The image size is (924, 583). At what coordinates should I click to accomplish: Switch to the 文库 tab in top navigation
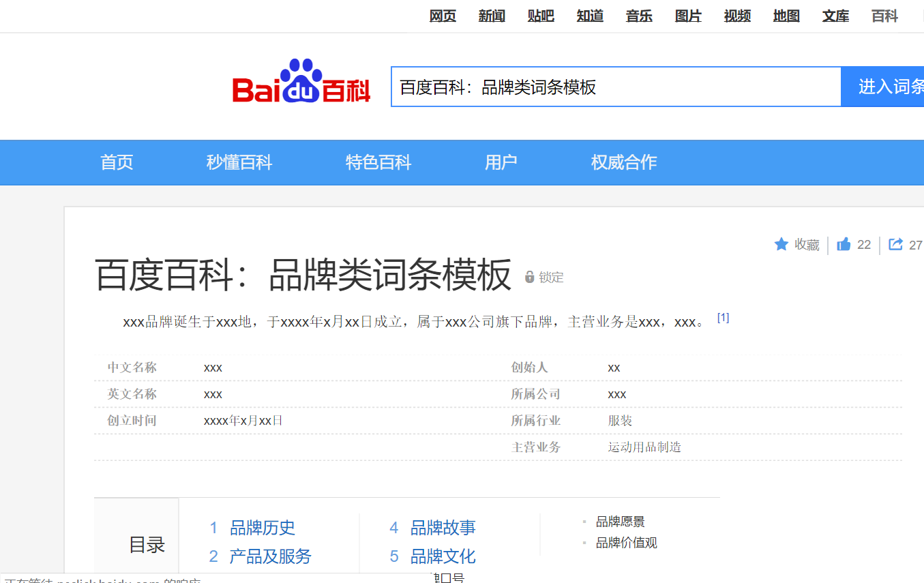835,16
